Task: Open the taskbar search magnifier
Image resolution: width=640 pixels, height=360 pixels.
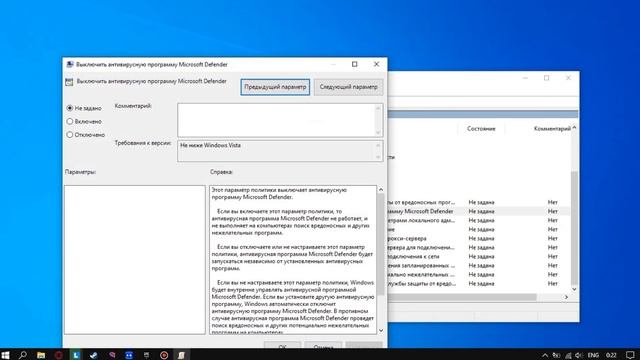Action: [23, 355]
